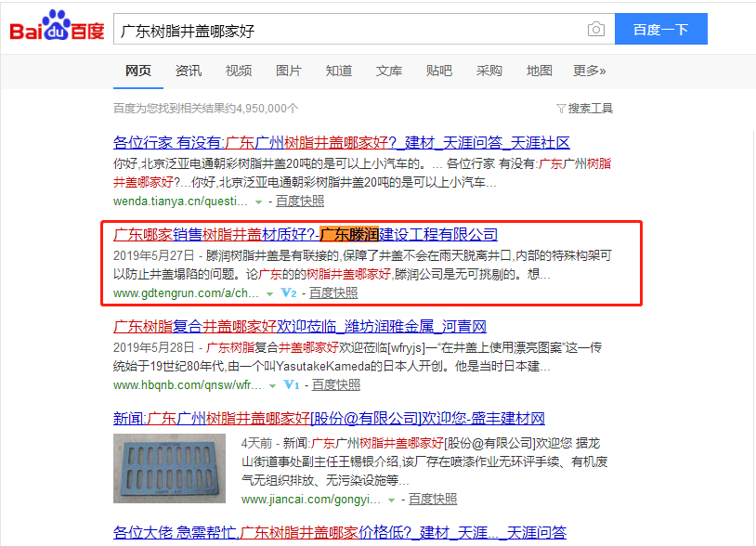Click the www.gdtengrun.com URL
This screenshot has width=756, height=546.
186,293
